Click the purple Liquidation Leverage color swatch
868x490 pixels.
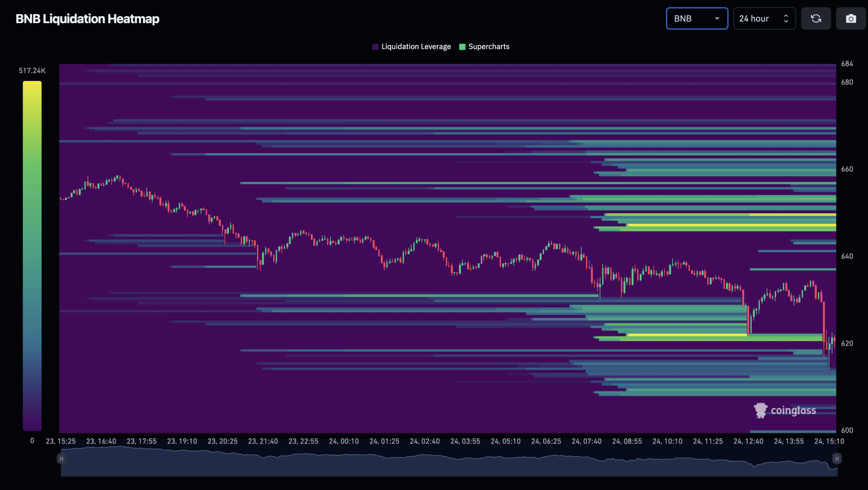pyautogui.click(x=375, y=47)
